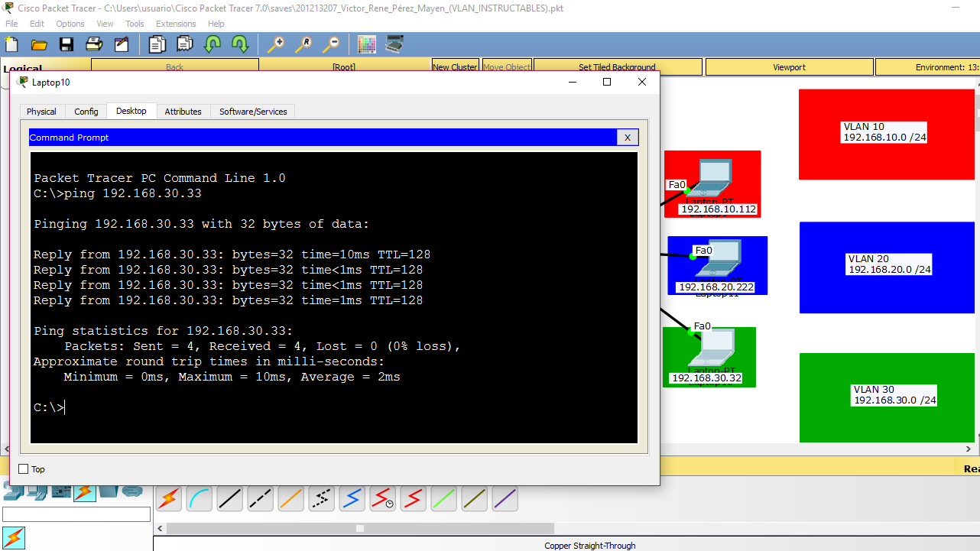
Task: Click the VLAN 30 192.168.30.0 /24 label
Action: (894, 395)
